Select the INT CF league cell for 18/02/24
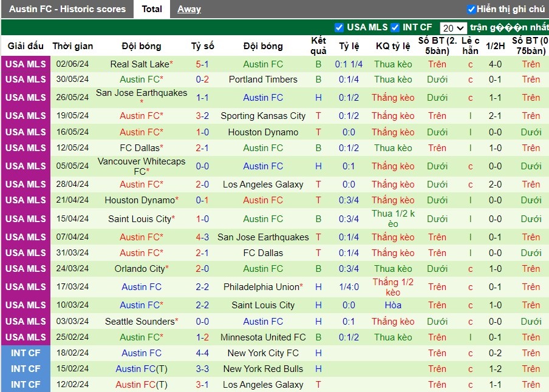 coord(26,353)
